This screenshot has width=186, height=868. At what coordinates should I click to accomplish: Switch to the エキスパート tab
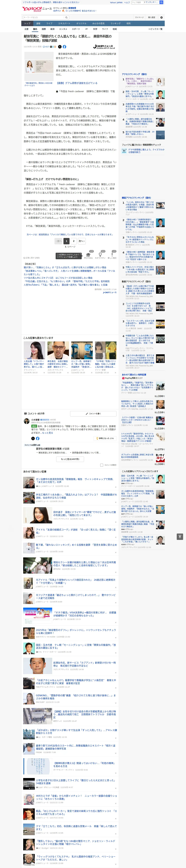(x=64, y=24)
